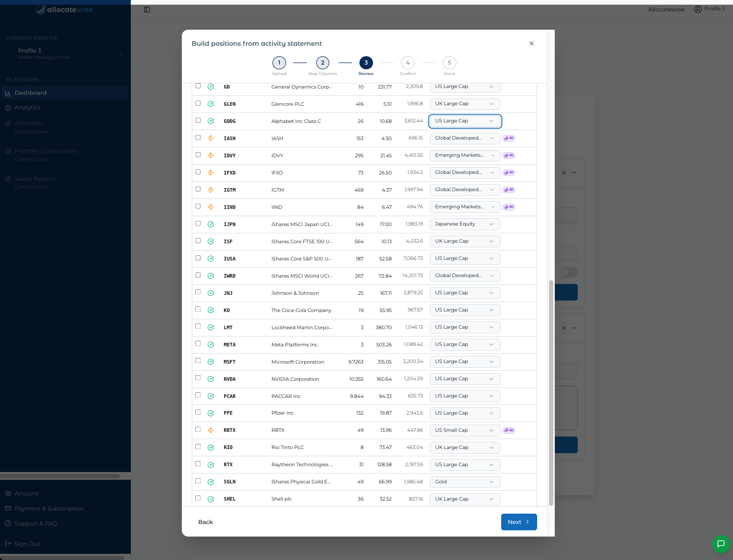The height and width of the screenshot is (560, 733).
Task: Open Global Developed dropdown for IWRD
Action: [465, 276]
